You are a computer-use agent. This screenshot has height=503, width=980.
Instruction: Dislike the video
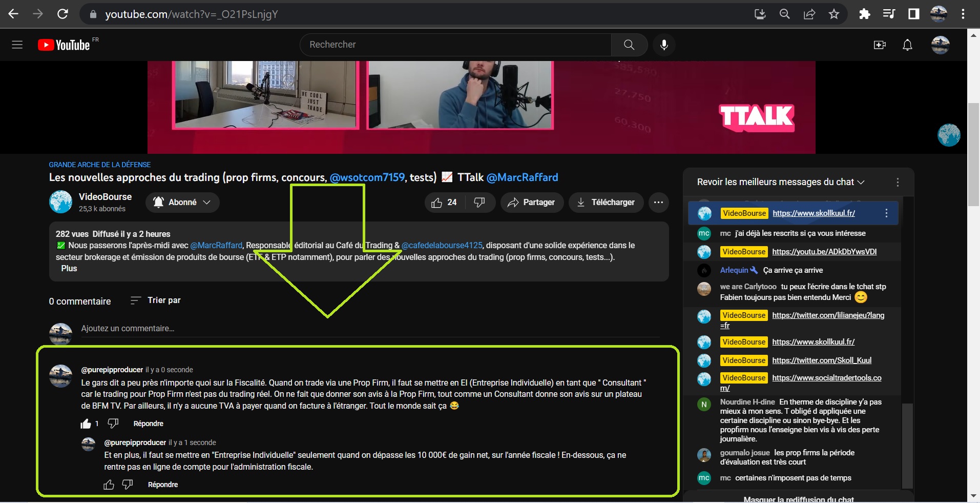(479, 202)
